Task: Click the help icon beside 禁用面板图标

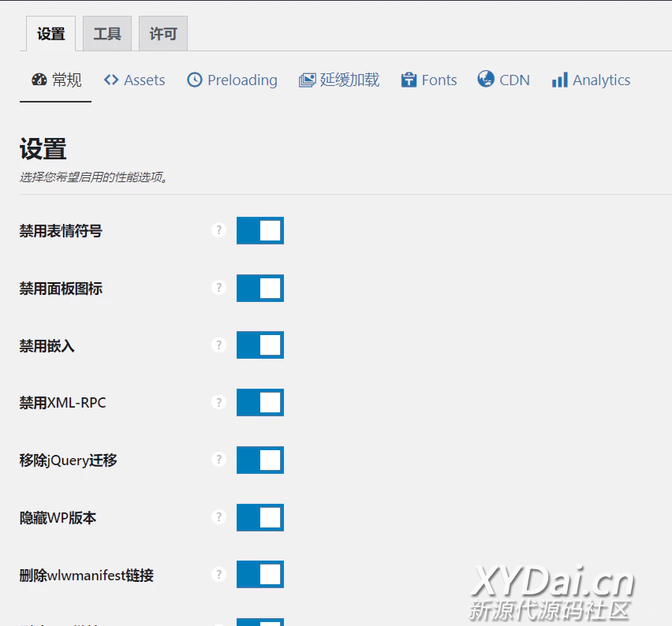Action: point(219,288)
